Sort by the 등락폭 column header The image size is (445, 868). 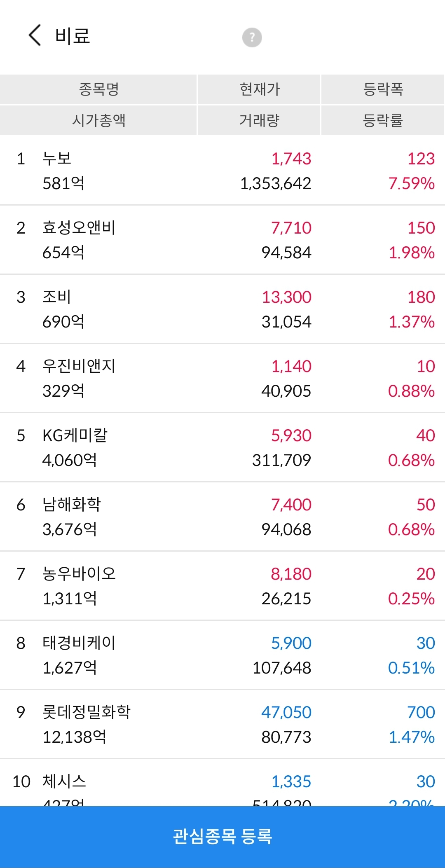pos(383,89)
